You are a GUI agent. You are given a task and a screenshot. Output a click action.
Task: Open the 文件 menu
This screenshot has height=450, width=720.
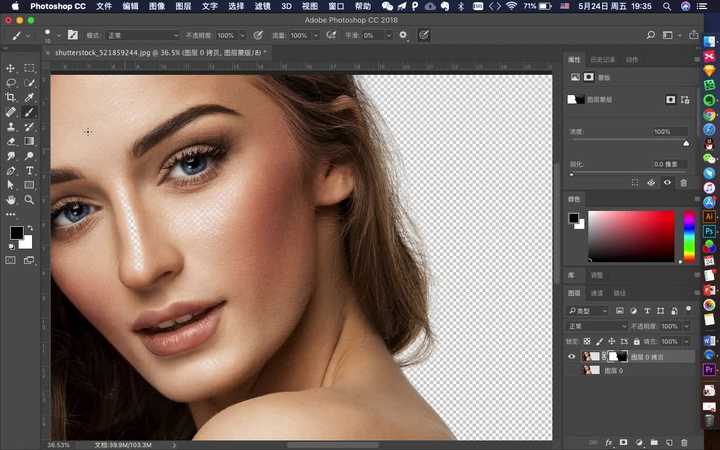(x=104, y=6)
